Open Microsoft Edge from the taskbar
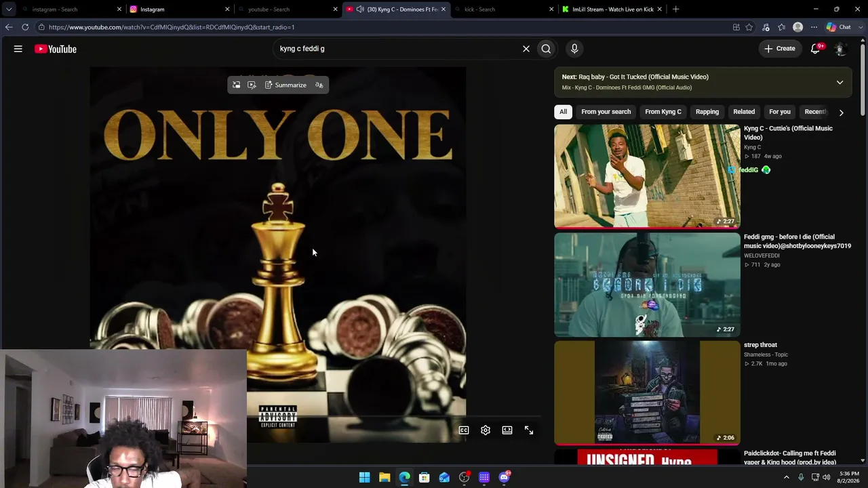The width and height of the screenshot is (868, 488). tap(404, 477)
